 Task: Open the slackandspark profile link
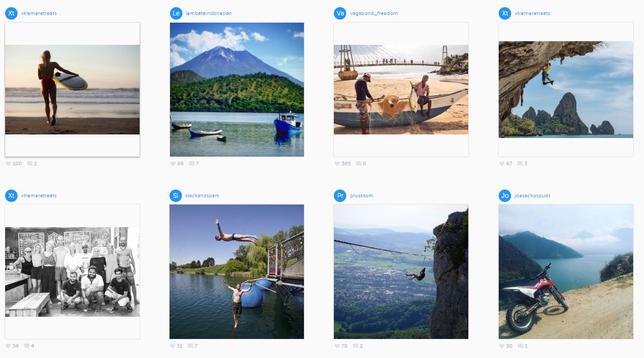202,196
